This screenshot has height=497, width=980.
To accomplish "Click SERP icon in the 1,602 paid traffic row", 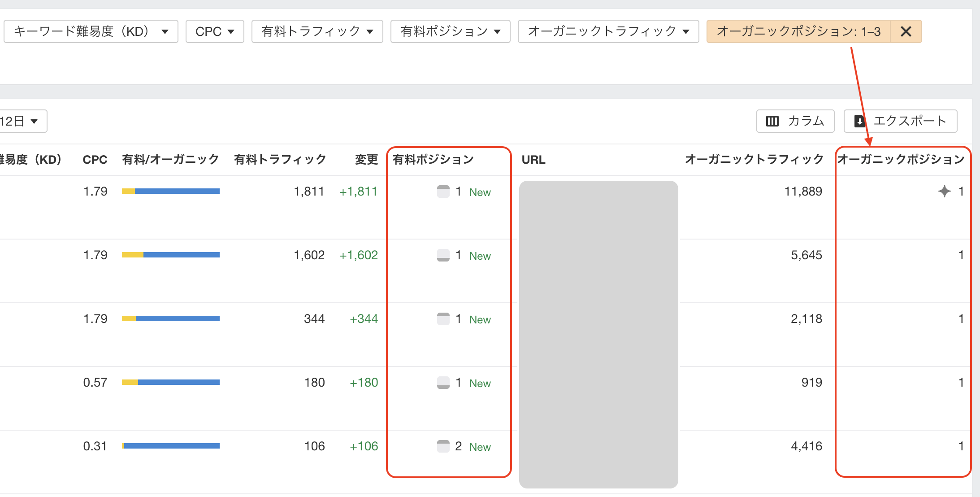I will coord(443,255).
